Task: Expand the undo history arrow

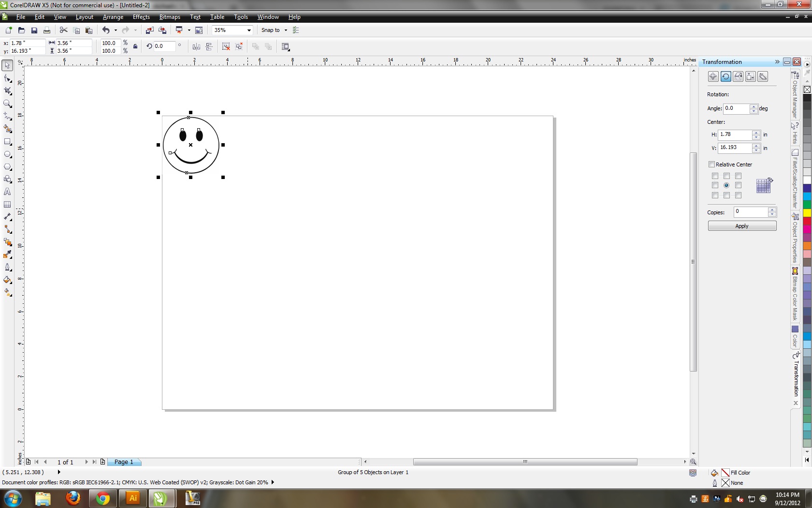Action: [116, 30]
